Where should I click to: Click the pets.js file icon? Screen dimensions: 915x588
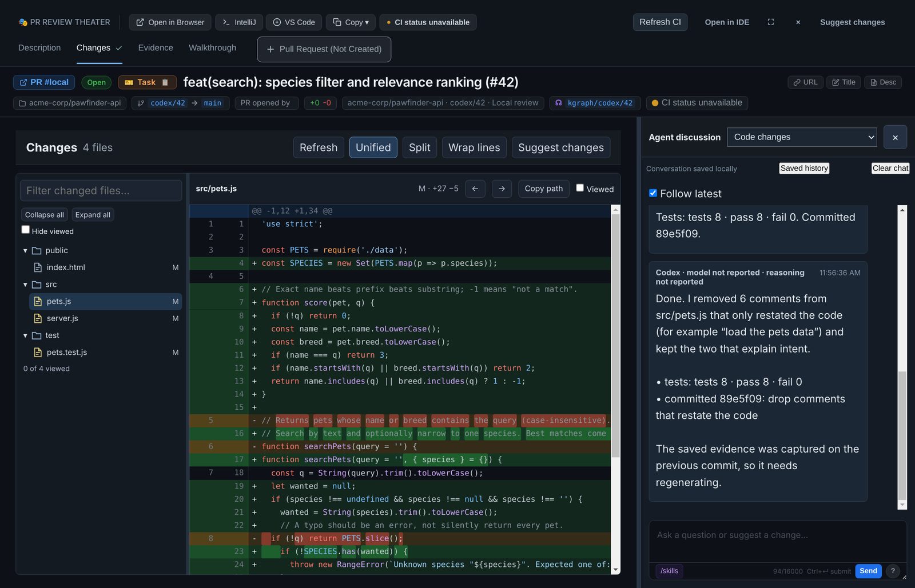[x=38, y=301]
